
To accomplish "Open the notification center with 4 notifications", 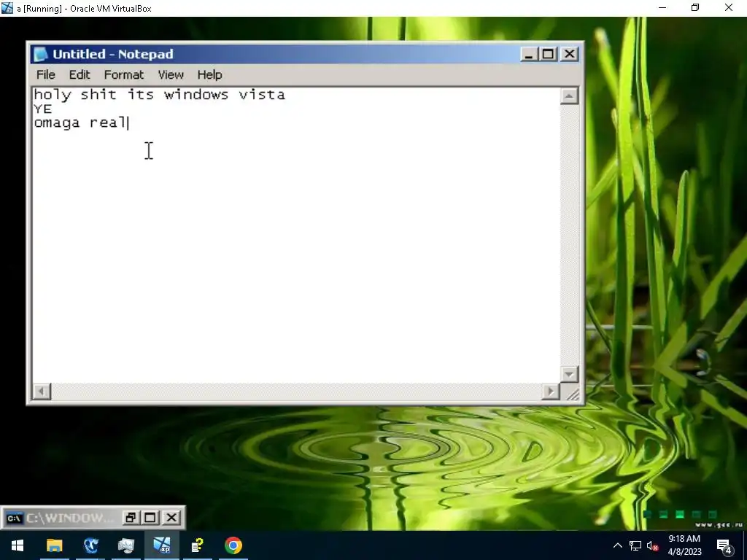I will pos(724,546).
